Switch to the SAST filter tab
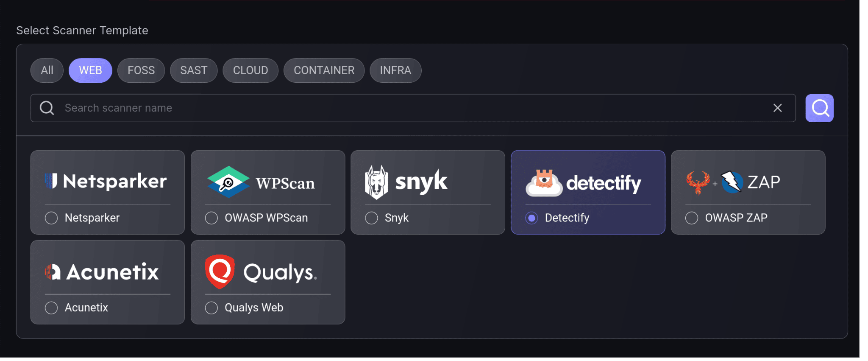The width and height of the screenshot is (868, 361). click(194, 70)
